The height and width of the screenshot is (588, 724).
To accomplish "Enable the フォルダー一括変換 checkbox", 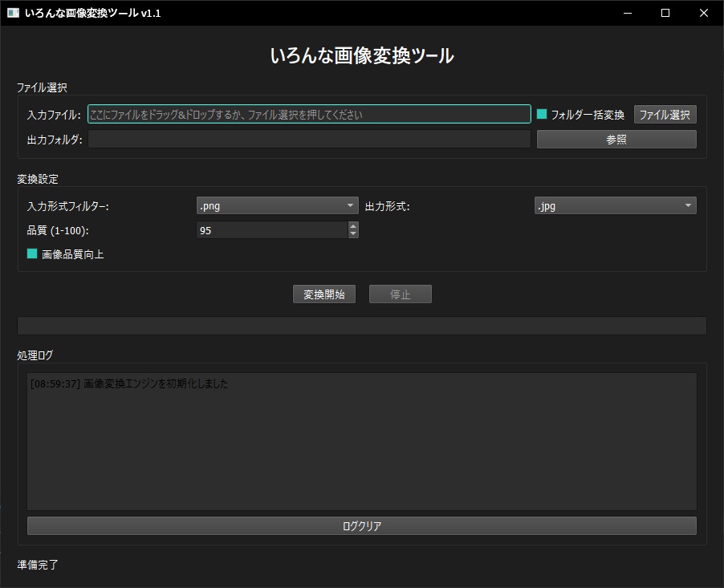I will (543, 114).
